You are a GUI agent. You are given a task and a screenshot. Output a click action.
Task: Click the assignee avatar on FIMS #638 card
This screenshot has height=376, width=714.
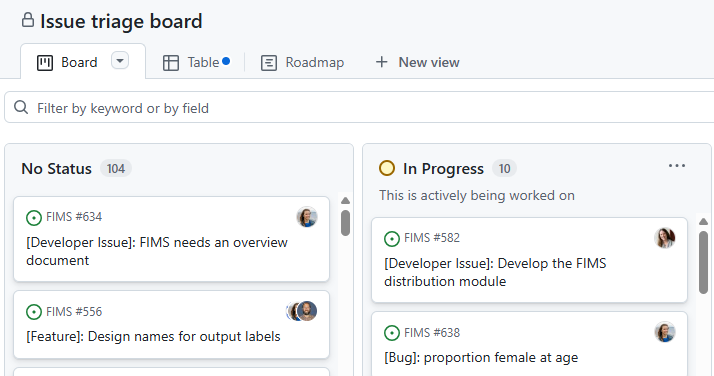tap(665, 332)
